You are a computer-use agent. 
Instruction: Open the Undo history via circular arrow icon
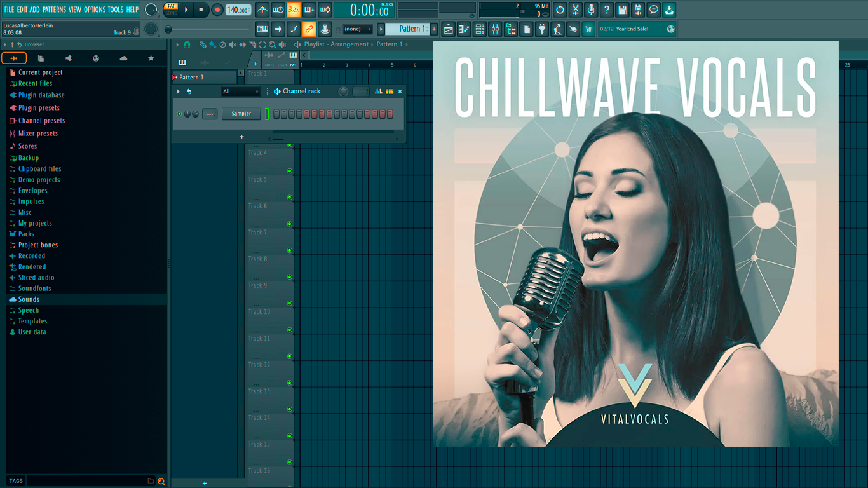(560, 10)
